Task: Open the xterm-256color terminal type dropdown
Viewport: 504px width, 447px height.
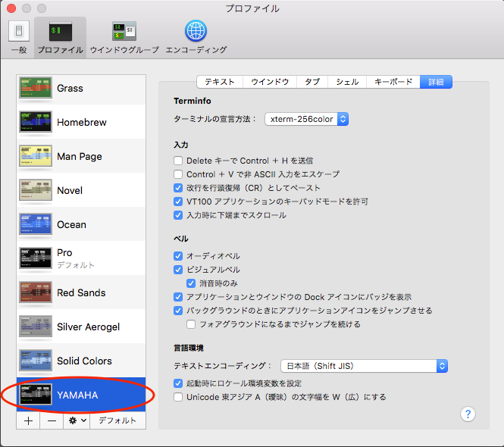Action: 307,119
